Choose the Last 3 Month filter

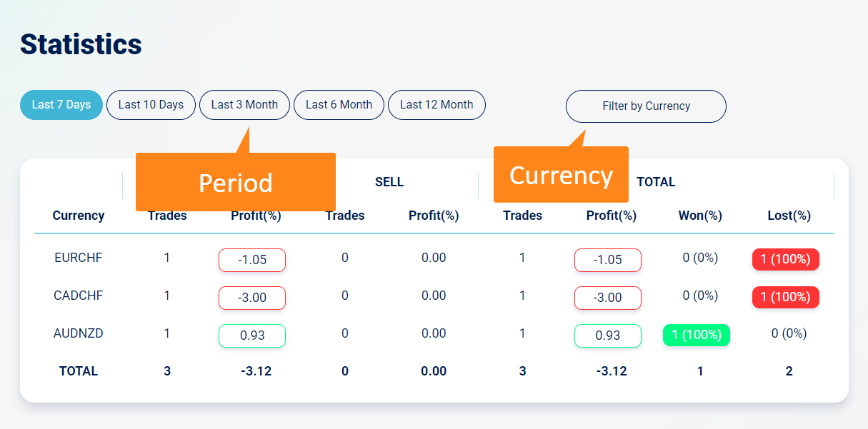click(x=244, y=105)
